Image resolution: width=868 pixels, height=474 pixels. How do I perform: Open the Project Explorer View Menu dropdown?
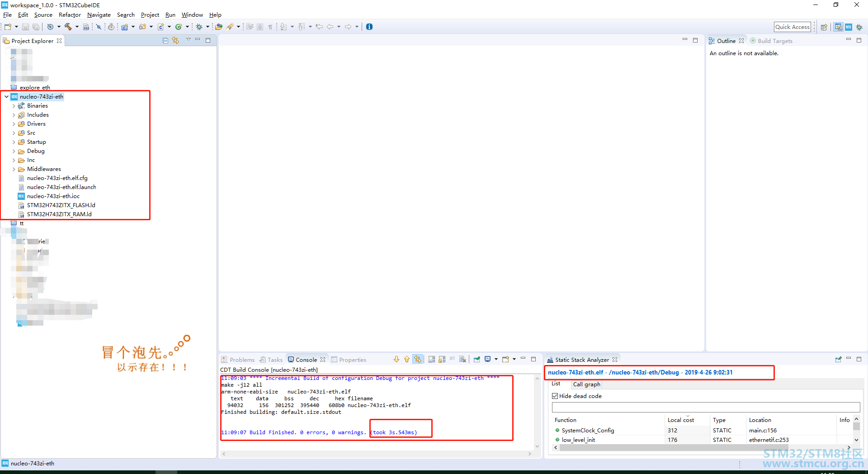pyautogui.click(x=189, y=40)
